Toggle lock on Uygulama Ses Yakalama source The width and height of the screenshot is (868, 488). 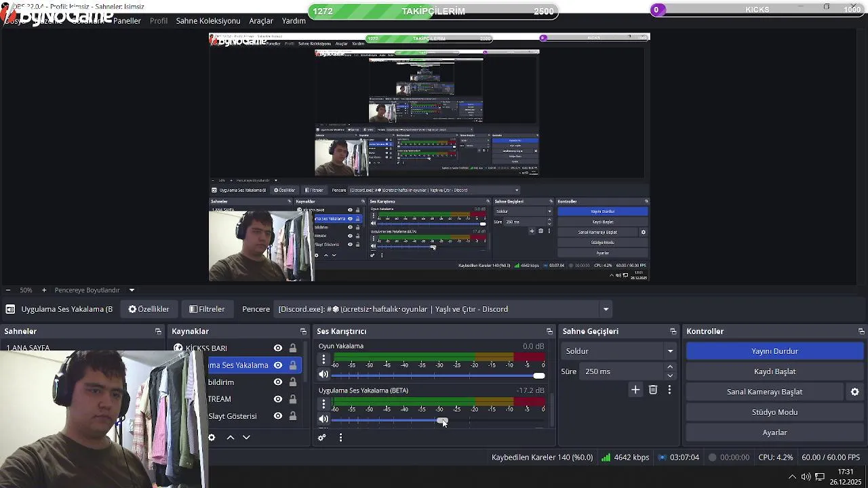click(x=293, y=365)
